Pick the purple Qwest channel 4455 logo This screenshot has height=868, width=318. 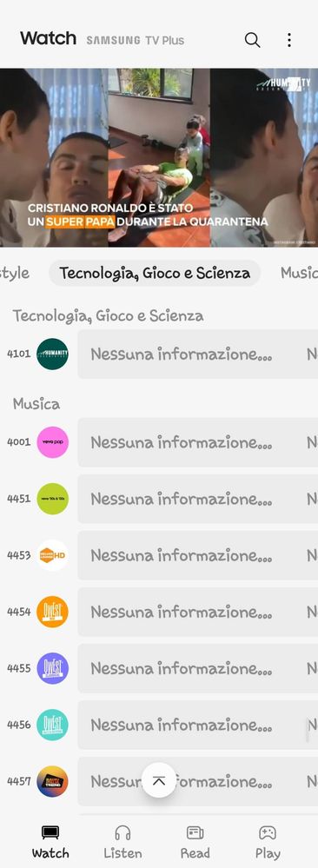point(53,668)
